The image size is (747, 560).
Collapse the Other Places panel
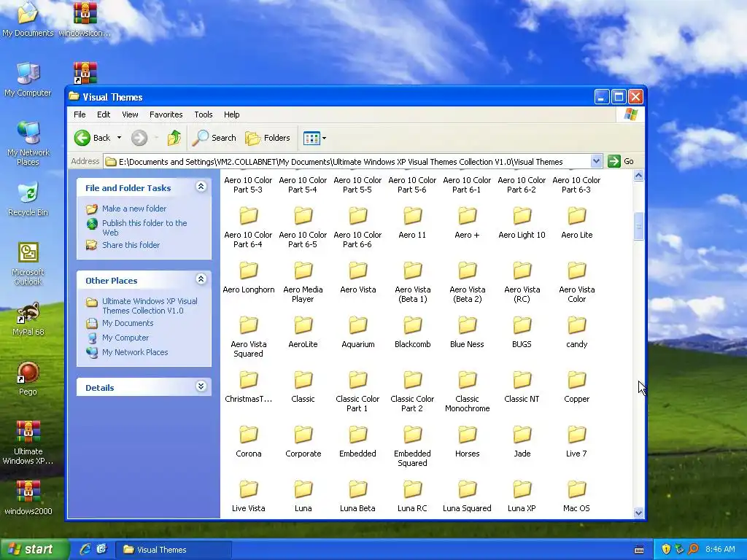[201, 279]
